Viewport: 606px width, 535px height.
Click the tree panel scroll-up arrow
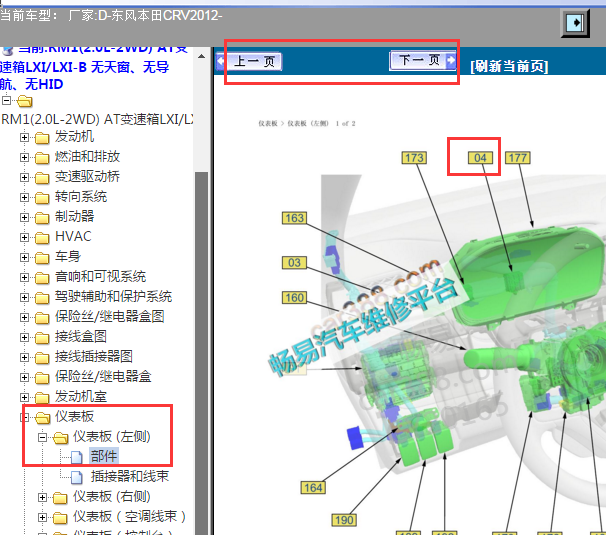coord(201,56)
